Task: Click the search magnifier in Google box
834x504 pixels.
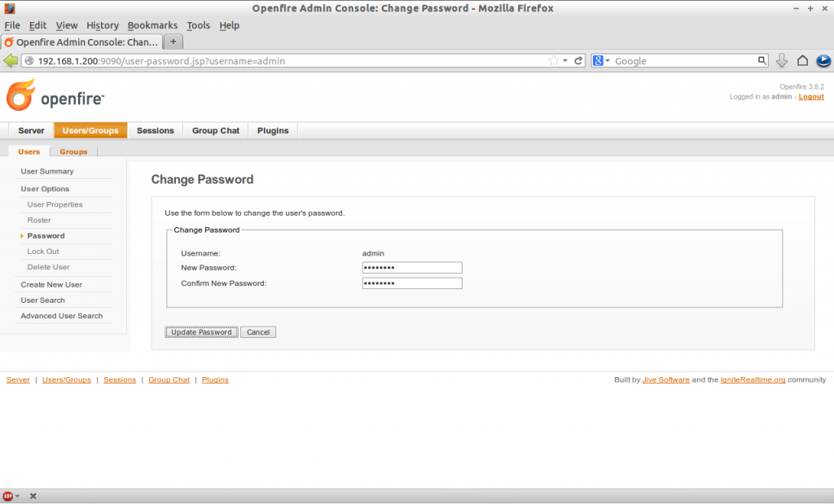Action: (x=762, y=60)
